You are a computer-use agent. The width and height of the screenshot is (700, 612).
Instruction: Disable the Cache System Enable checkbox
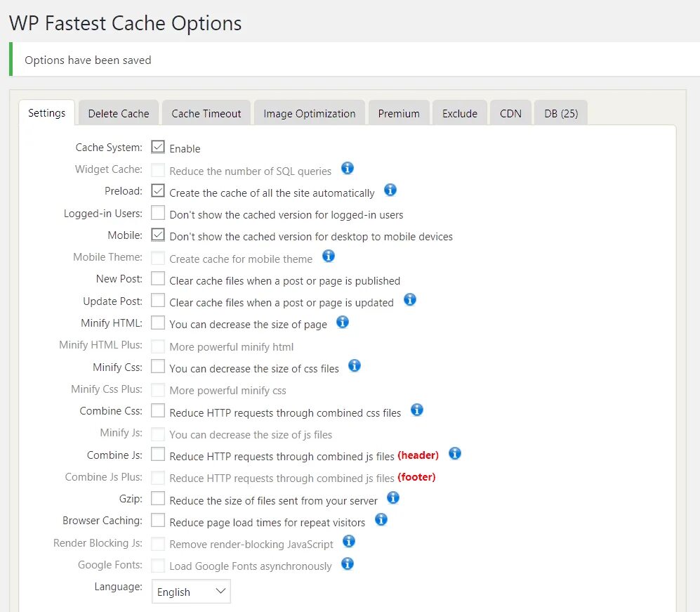coord(158,148)
